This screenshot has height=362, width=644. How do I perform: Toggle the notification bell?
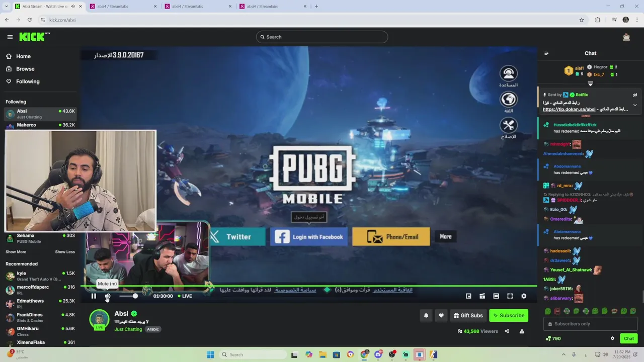coord(426,316)
